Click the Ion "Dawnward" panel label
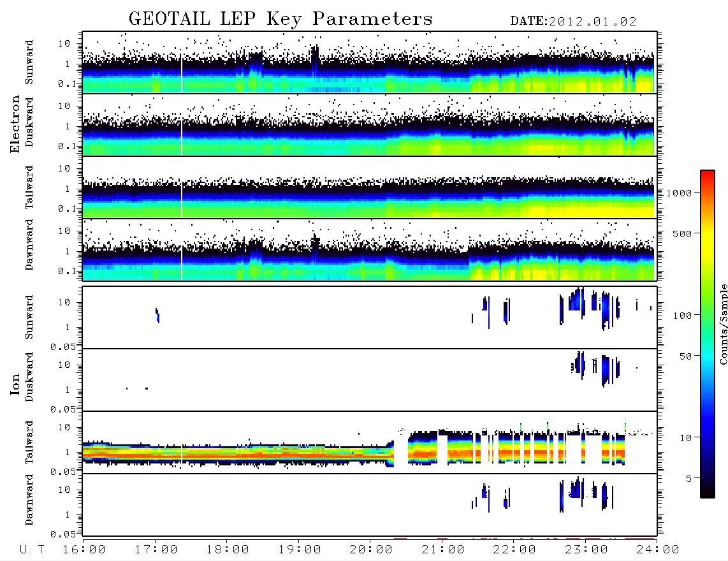 (29, 500)
